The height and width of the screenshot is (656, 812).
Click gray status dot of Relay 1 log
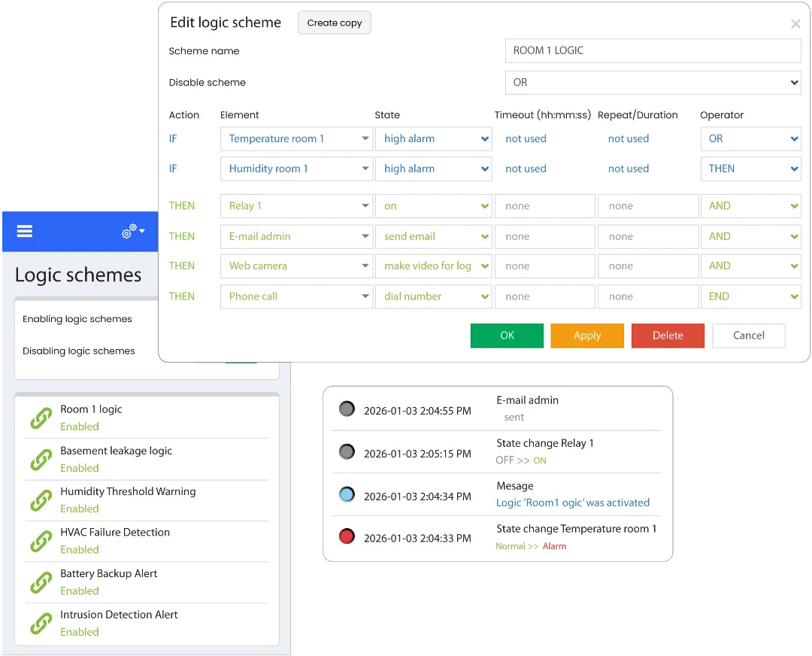(347, 452)
